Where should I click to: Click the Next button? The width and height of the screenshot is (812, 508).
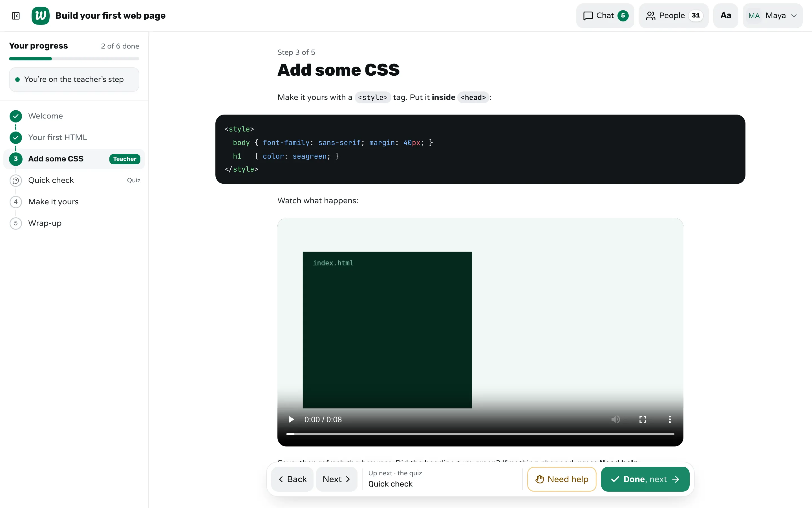click(x=336, y=479)
